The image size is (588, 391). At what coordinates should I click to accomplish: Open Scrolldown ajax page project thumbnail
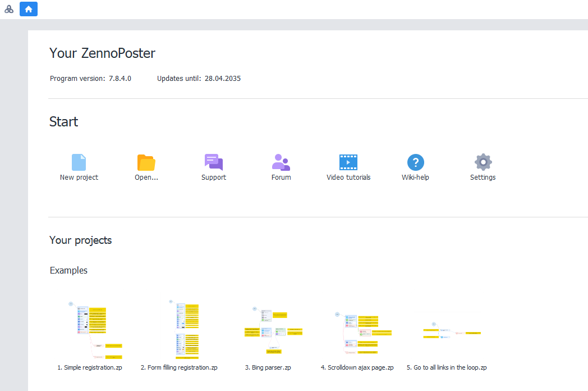363,333
